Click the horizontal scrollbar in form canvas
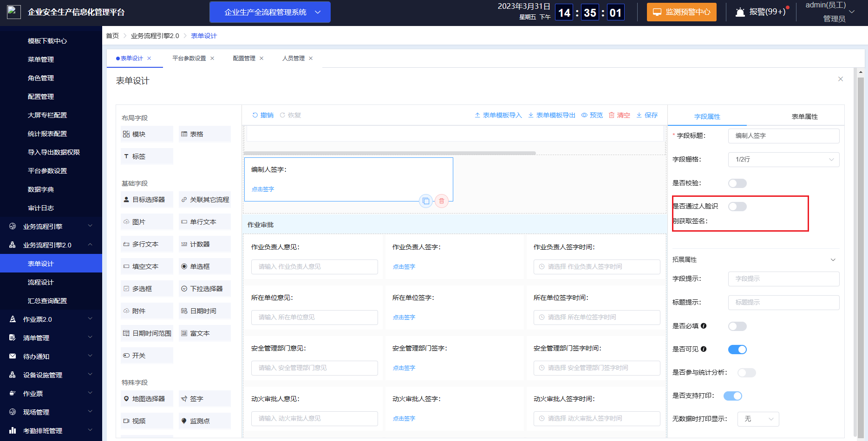The width and height of the screenshot is (868, 441). tap(390, 153)
